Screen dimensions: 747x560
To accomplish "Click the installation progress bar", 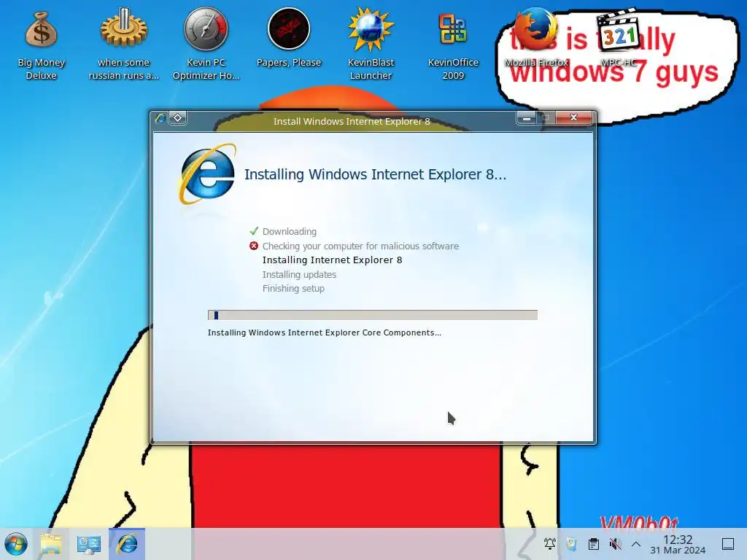I will click(373, 315).
